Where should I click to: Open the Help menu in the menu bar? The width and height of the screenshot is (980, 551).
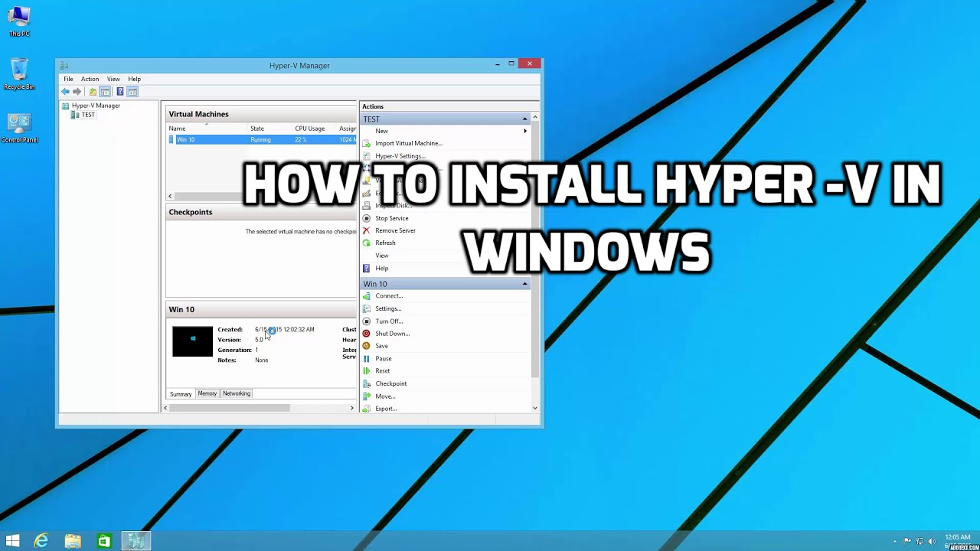coord(135,79)
